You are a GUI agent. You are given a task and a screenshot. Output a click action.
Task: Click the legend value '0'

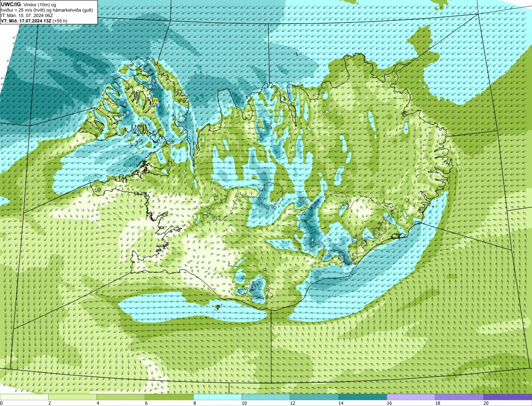[x=1, y=403]
